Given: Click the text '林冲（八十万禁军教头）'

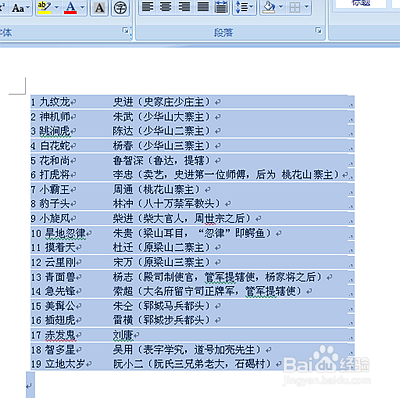Looking at the screenshot, I should pos(167,203).
